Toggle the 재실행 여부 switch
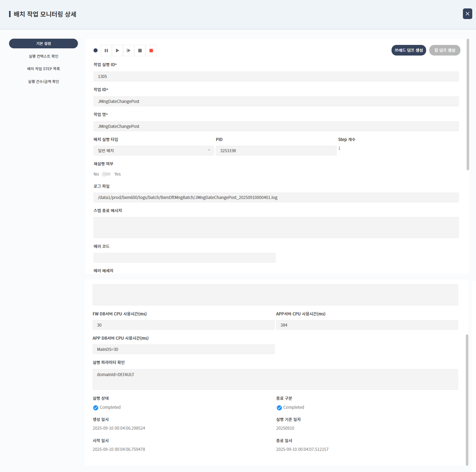 106,174
